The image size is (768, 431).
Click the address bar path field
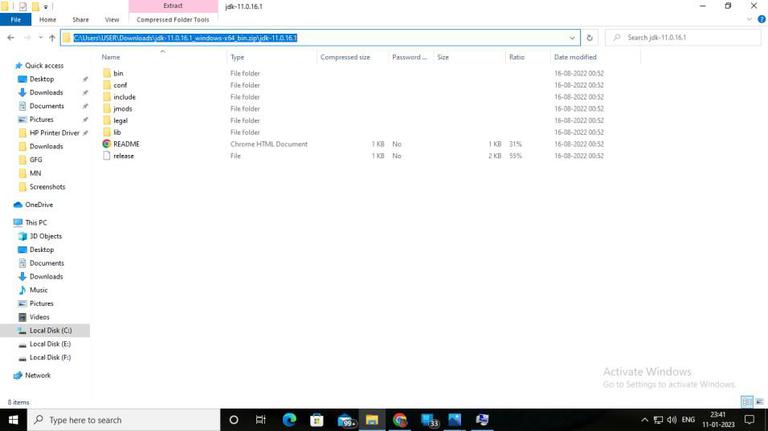tap(320, 38)
